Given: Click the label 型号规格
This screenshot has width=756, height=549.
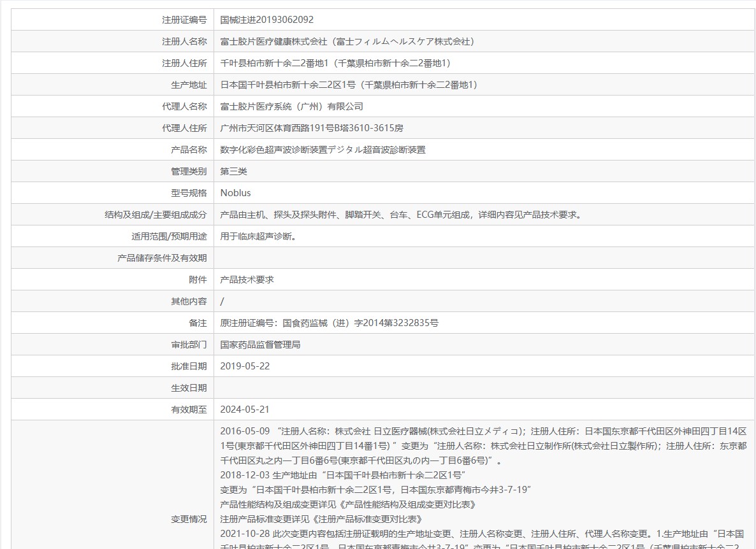Looking at the screenshot, I should tap(189, 193).
